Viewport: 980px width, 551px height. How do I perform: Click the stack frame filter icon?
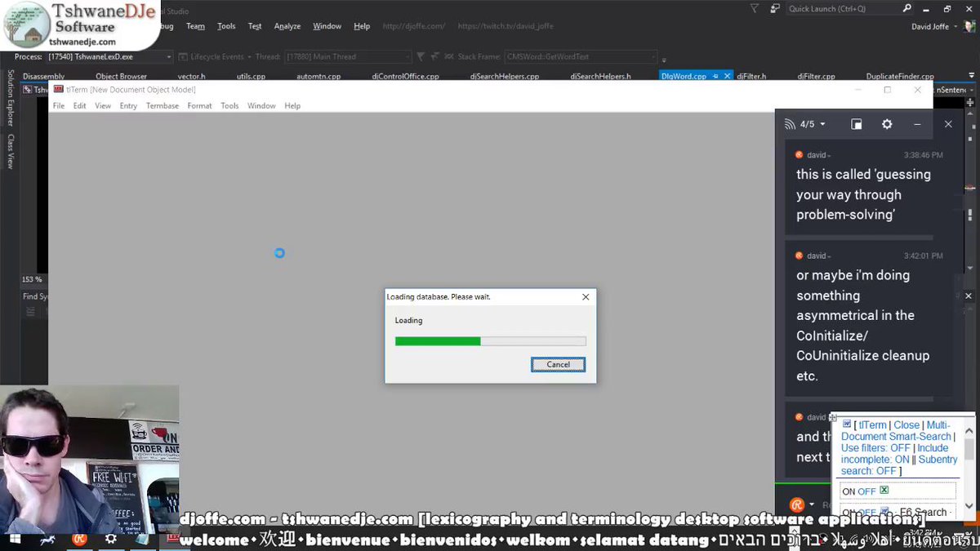[x=421, y=57]
